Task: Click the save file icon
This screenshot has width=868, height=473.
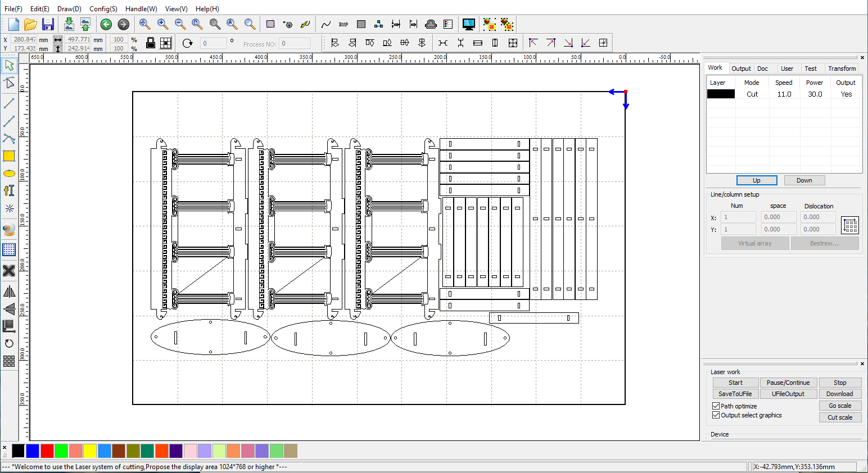Action: 48,24
